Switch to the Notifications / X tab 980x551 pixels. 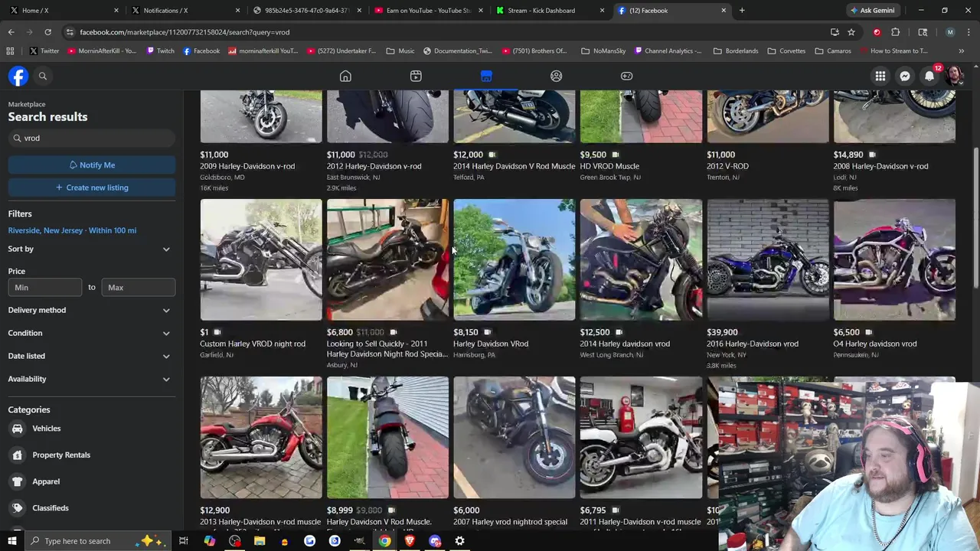coord(184,10)
